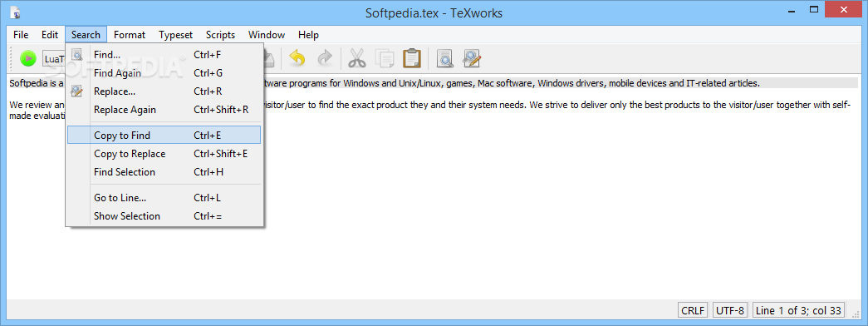This screenshot has width=868, height=326.
Task: Open the Edit menu
Action: pos(50,34)
